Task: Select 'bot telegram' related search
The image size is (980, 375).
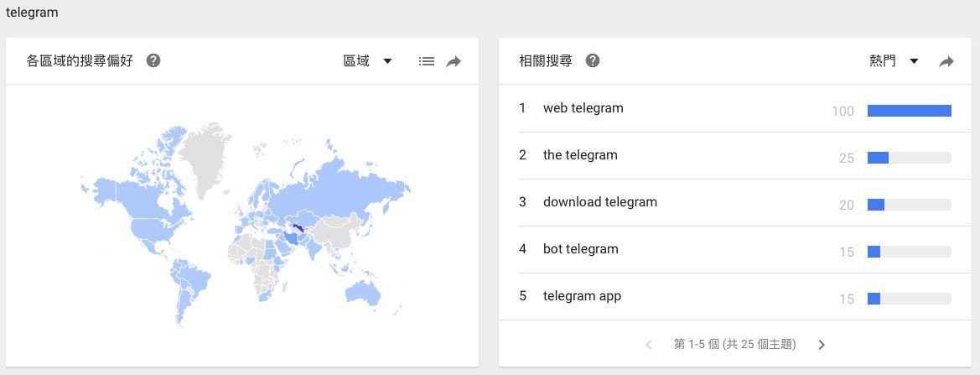Action: click(581, 249)
